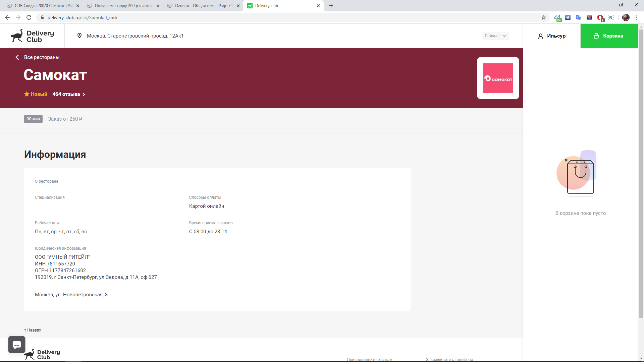This screenshot has width=644, height=362.
Task: Open the blue circular extension icon
Action: (x=568, y=17)
